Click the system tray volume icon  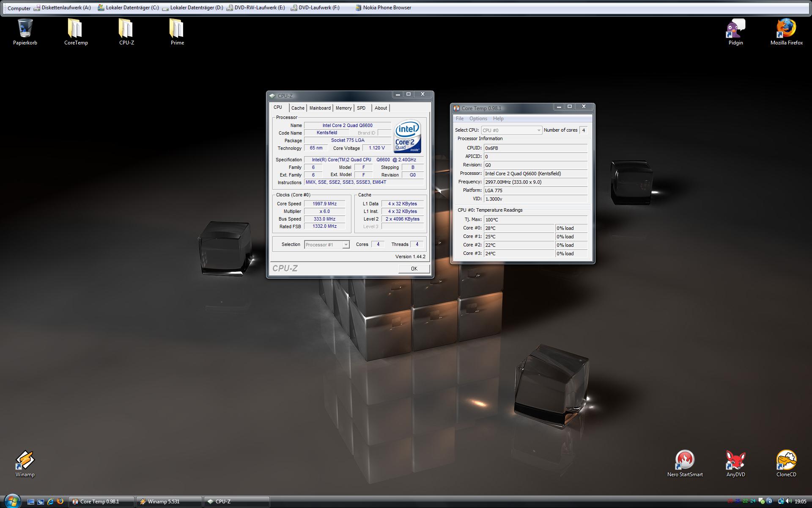[789, 501]
